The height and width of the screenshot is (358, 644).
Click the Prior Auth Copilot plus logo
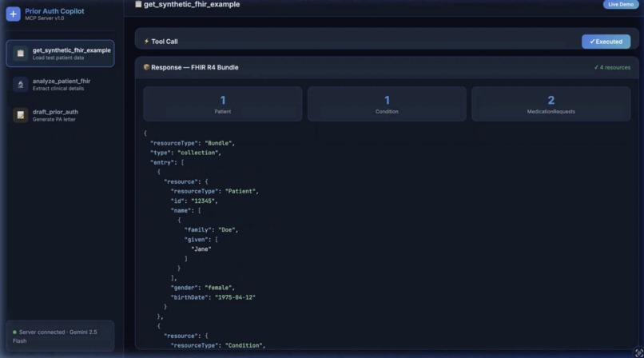click(x=13, y=14)
